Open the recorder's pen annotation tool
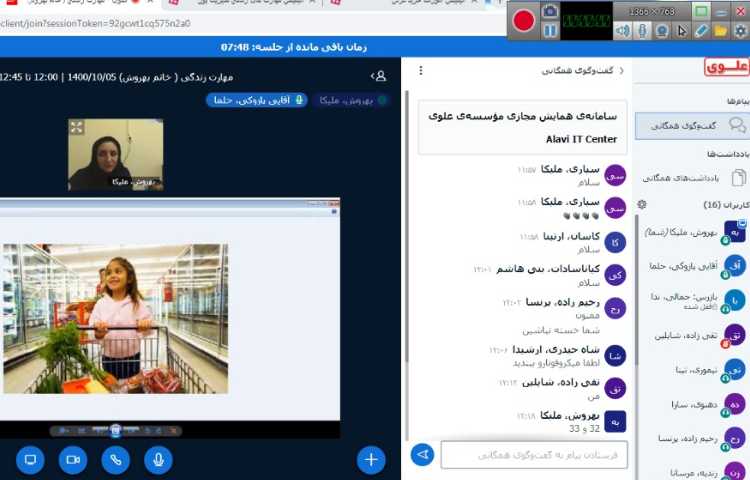The height and width of the screenshot is (480, 750). (x=701, y=31)
